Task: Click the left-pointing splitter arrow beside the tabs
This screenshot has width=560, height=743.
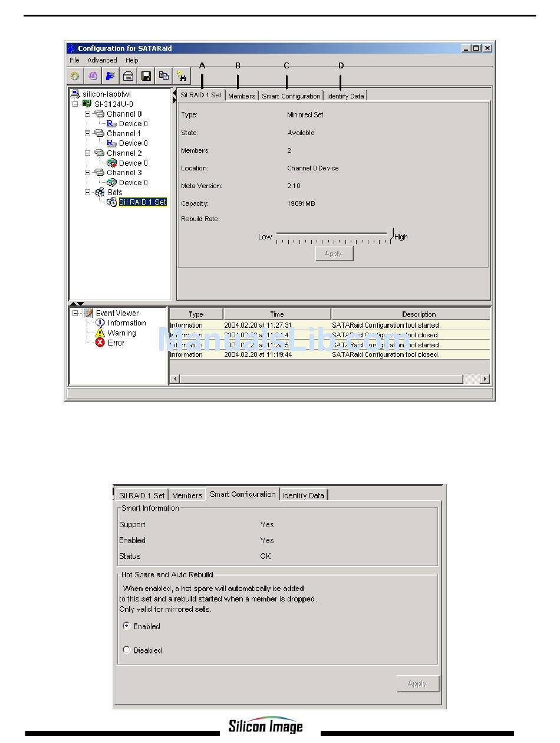Action: click(174, 93)
